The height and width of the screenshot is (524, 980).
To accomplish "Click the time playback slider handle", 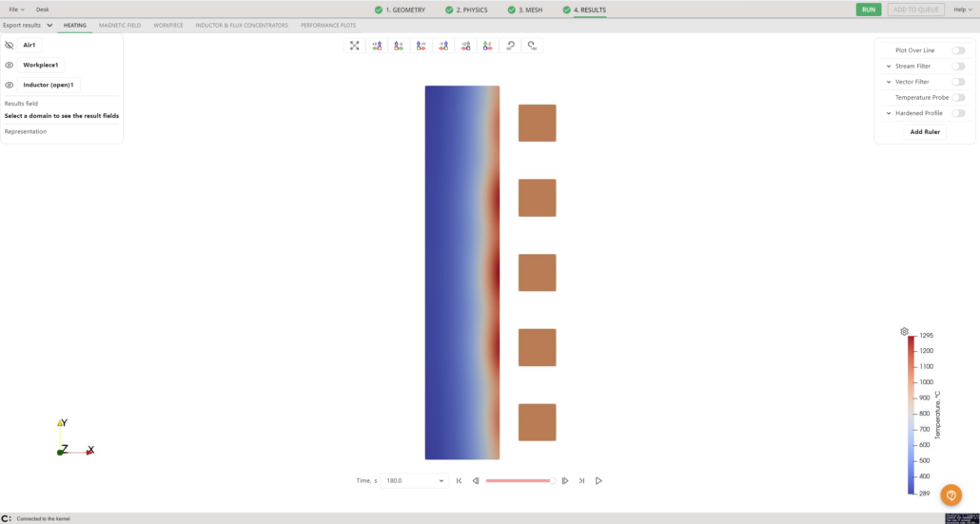I will [552, 481].
